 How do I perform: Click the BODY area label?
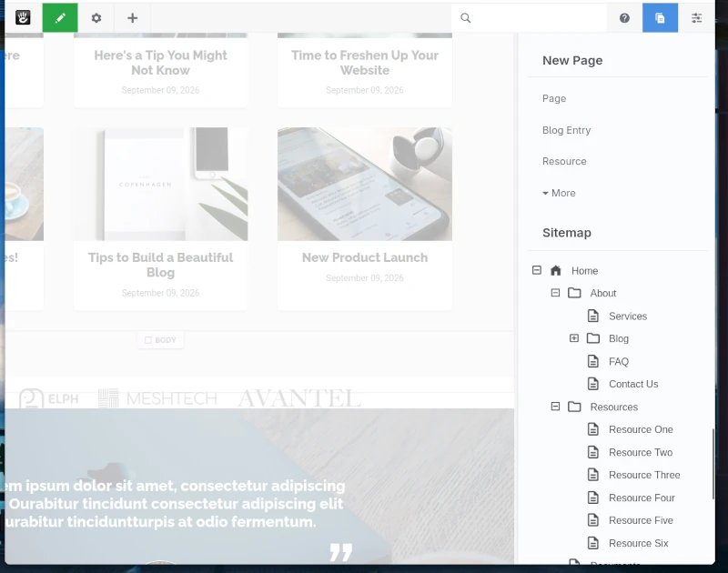[160, 340]
